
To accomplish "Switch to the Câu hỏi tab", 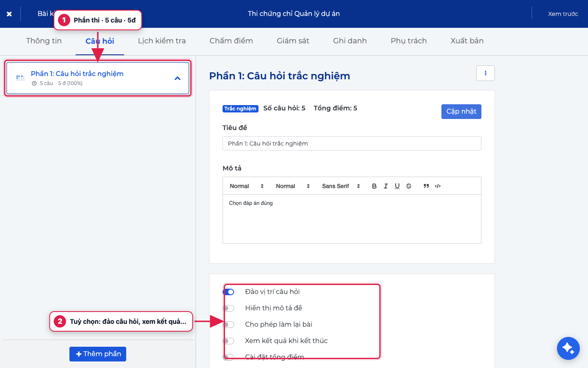I will click(100, 41).
